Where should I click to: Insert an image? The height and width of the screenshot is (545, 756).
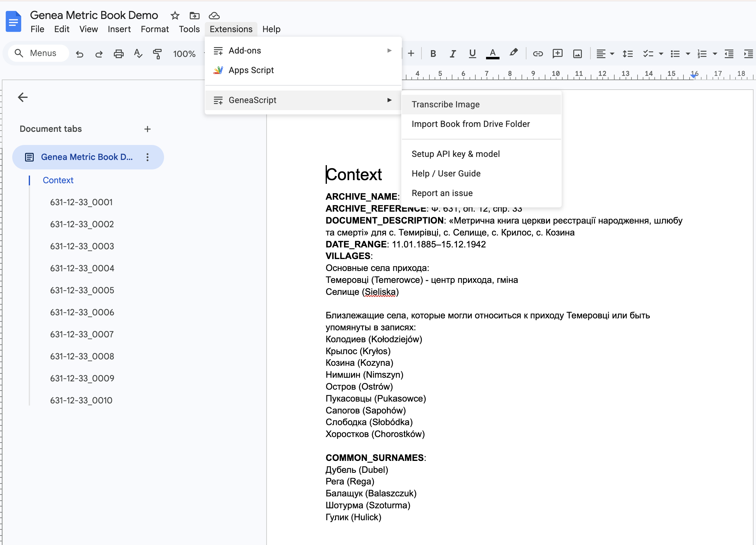pos(577,53)
